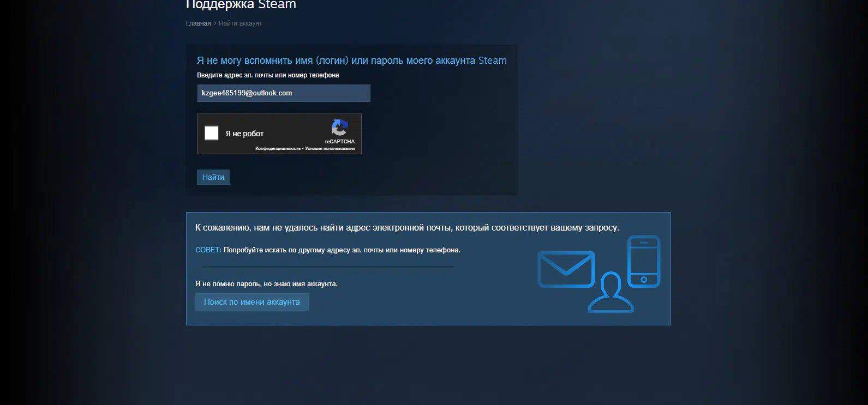Click the "Я не могу вспомнить имя" heading
Image resolution: width=868 pixels, height=405 pixels.
pyautogui.click(x=352, y=61)
